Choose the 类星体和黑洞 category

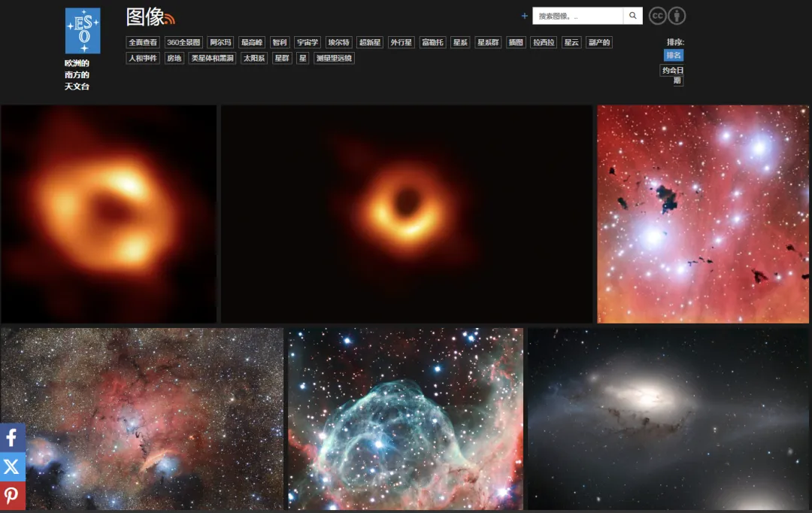pos(212,59)
